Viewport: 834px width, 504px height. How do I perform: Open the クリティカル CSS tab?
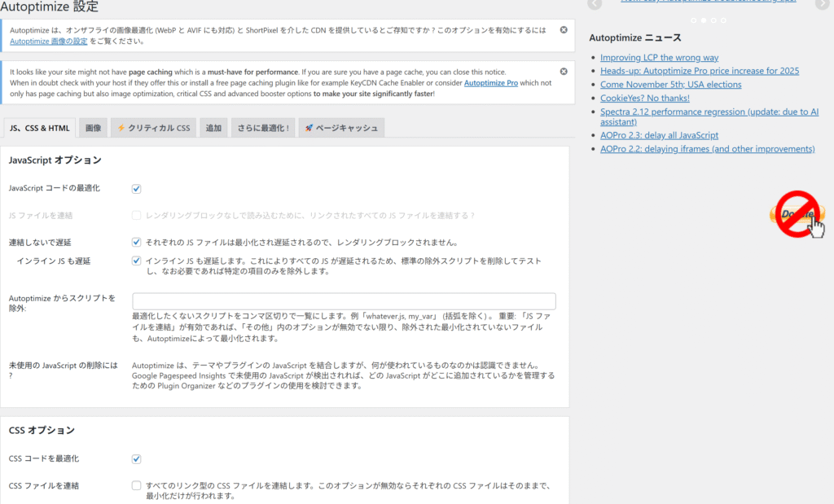click(154, 128)
